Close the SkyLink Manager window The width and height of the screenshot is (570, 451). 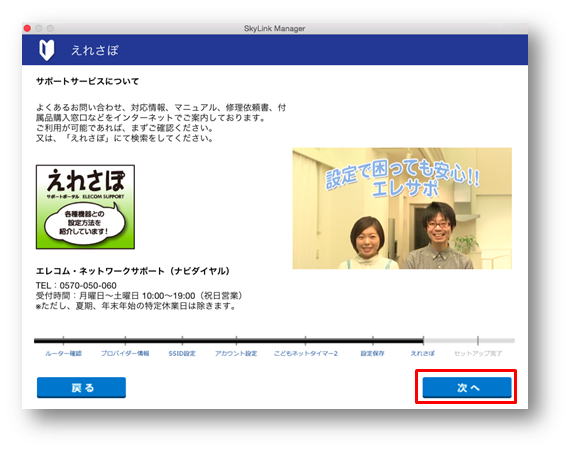click(x=27, y=28)
